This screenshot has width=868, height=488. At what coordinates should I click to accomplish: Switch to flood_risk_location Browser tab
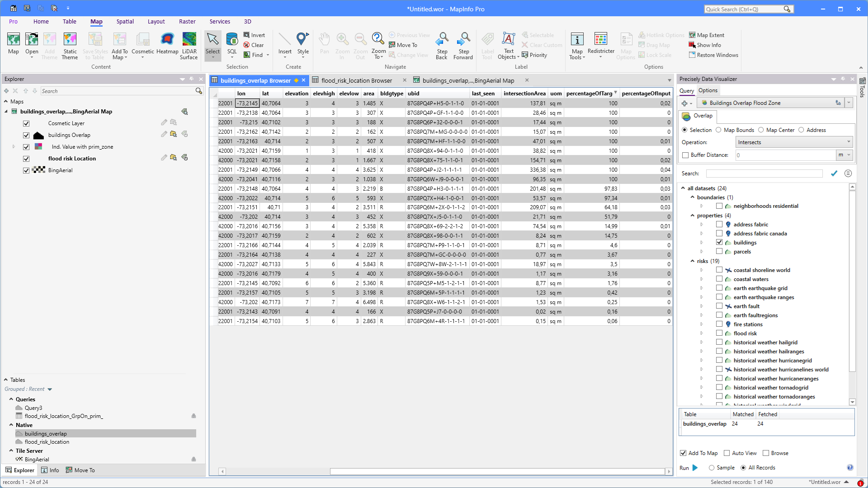pyautogui.click(x=356, y=80)
